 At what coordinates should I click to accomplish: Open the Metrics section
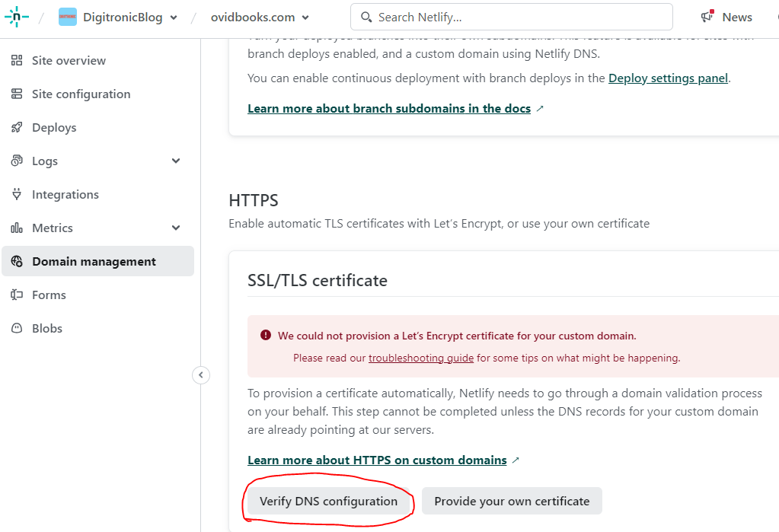[x=53, y=228]
